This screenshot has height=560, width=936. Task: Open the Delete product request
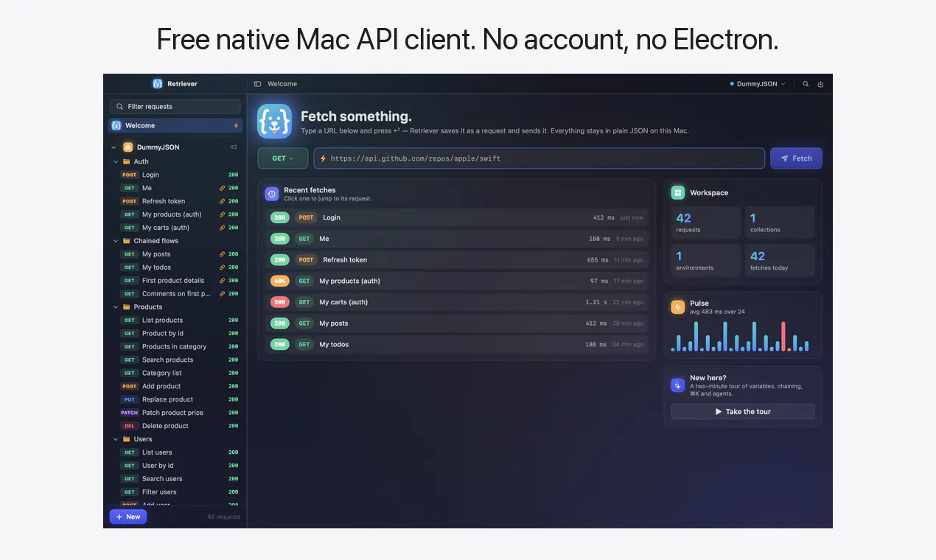click(175, 426)
